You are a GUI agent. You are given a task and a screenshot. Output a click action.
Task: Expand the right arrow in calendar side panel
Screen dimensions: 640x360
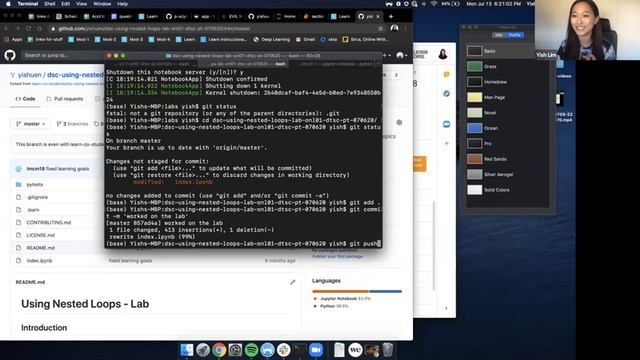(x=446, y=308)
